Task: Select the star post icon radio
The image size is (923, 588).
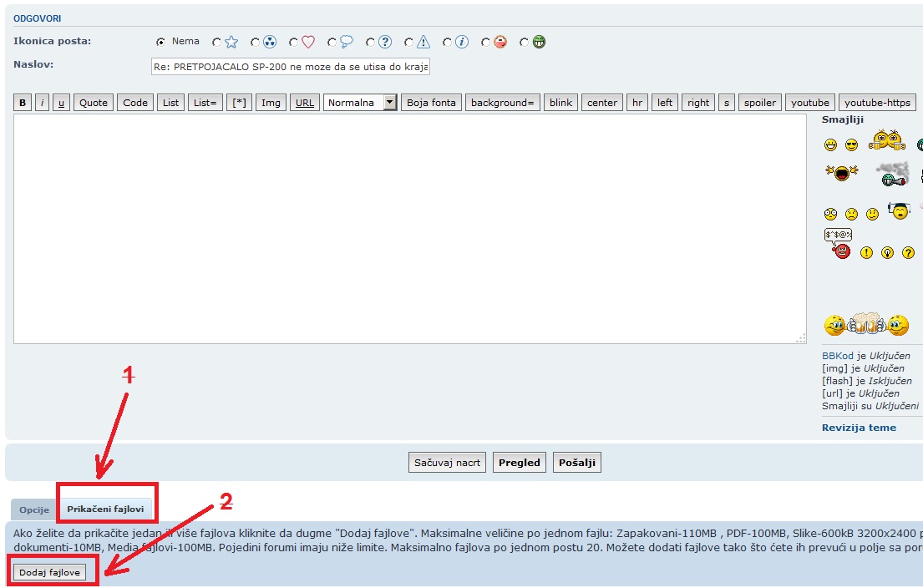Action: (x=217, y=42)
